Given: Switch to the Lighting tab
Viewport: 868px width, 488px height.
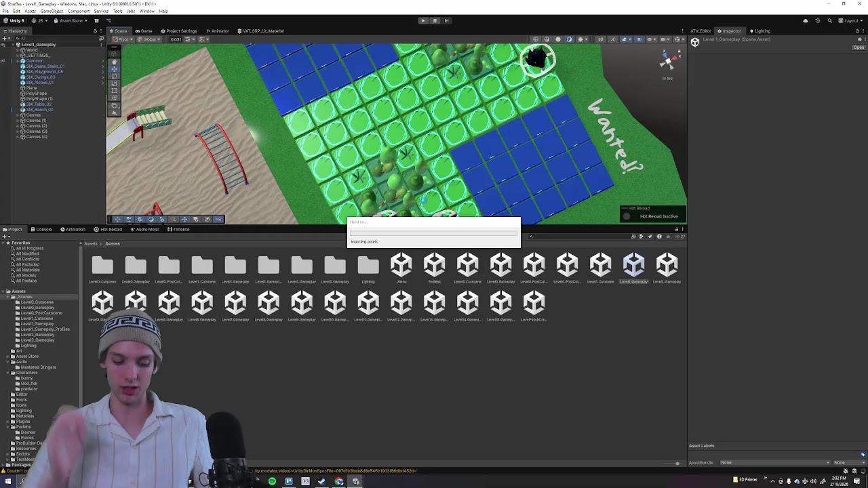Looking at the screenshot, I should point(759,30).
